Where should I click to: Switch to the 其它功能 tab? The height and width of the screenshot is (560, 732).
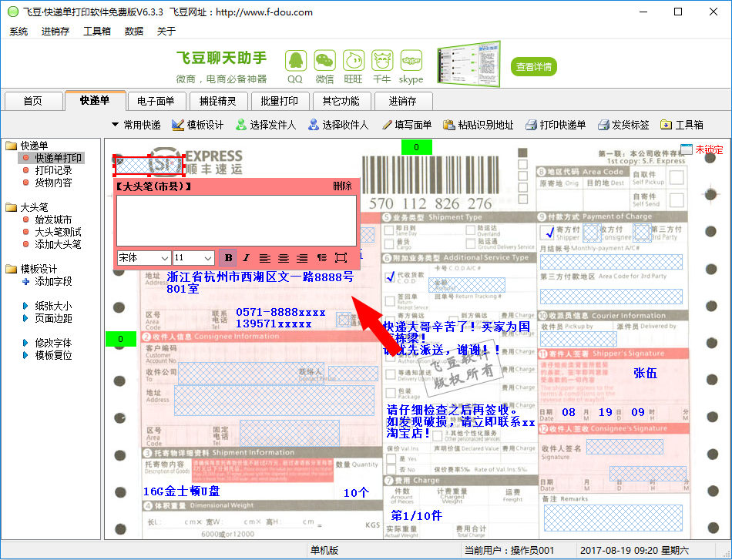point(341,101)
